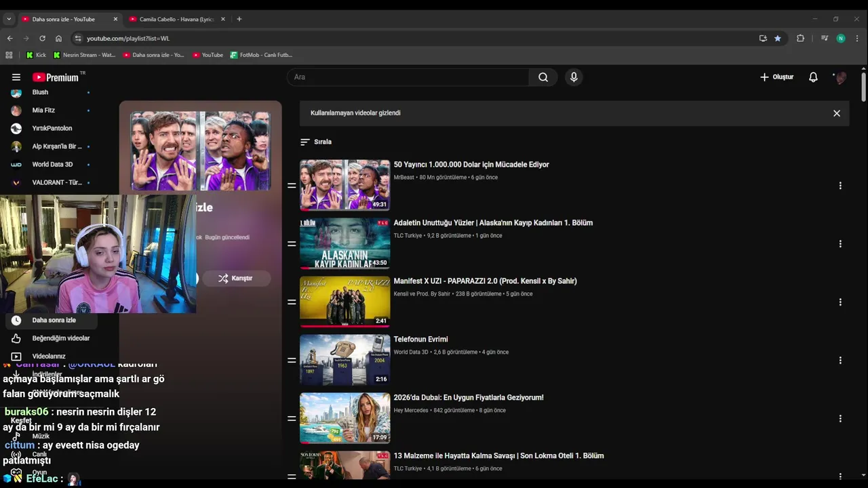The width and height of the screenshot is (868, 488).
Task: Open the MrBeast channel name link
Action: pyautogui.click(x=403, y=178)
